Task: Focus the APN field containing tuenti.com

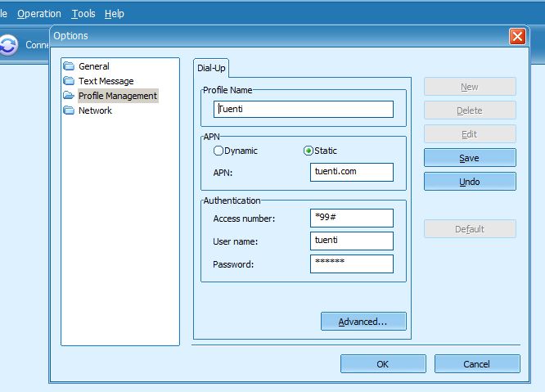Action: coord(352,172)
